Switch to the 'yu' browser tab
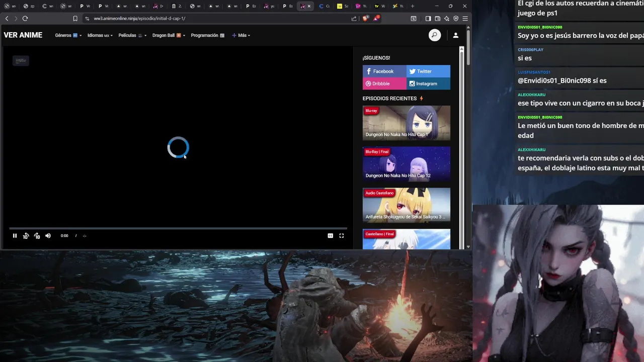The height and width of the screenshot is (362, 644). (x=269, y=6)
